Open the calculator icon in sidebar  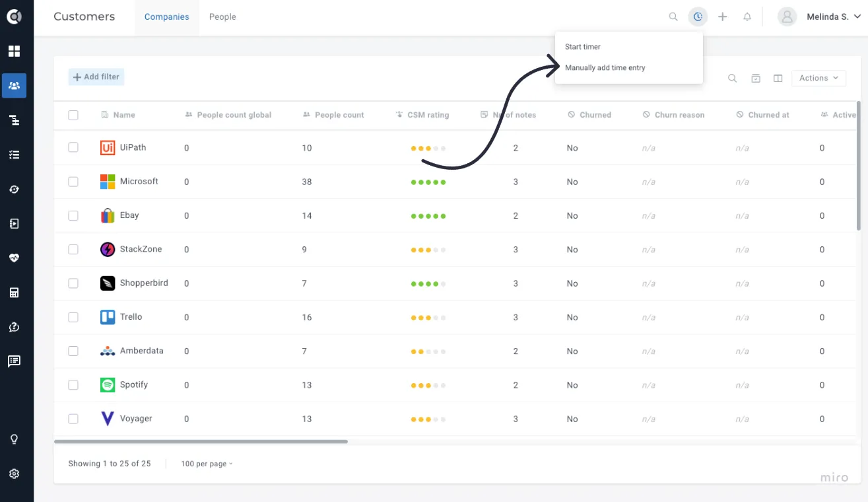(x=14, y=293)
